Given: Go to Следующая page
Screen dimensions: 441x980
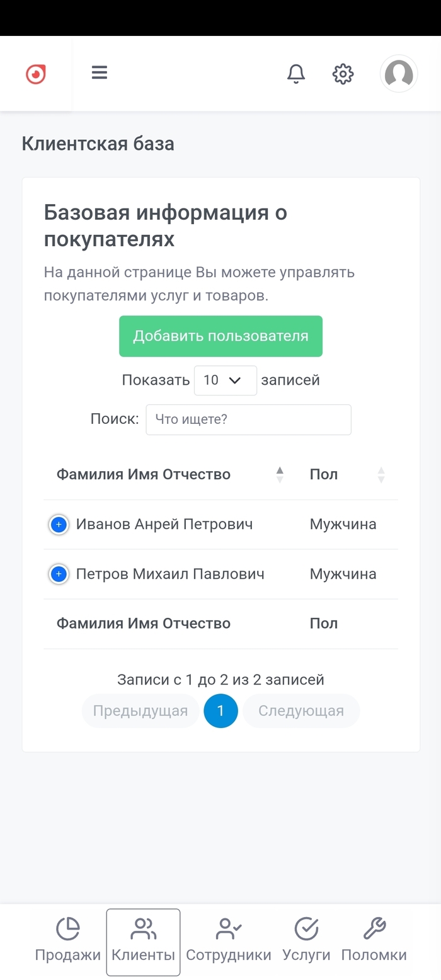Looking at the screenshot, I should 301,711.
